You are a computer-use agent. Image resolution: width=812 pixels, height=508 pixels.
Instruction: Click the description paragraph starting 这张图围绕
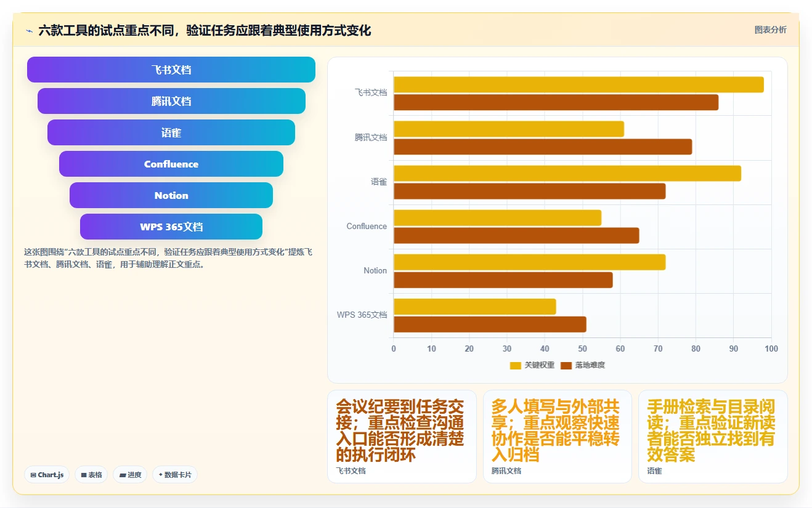[x=169, y=259]
